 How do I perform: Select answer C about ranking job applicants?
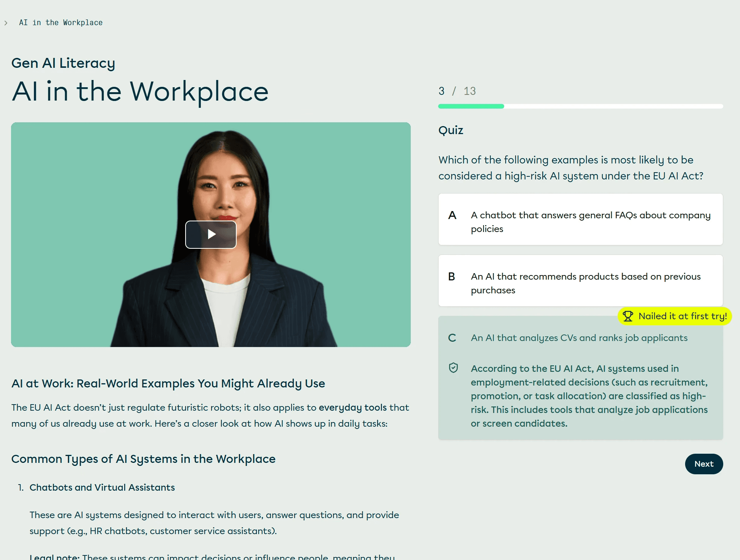coord(579,338)
